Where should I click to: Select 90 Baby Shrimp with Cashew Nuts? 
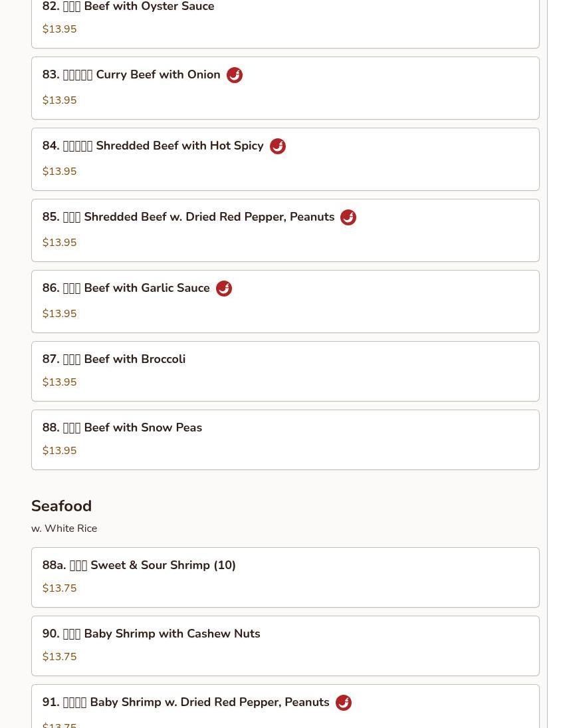(x=285, y=646)
